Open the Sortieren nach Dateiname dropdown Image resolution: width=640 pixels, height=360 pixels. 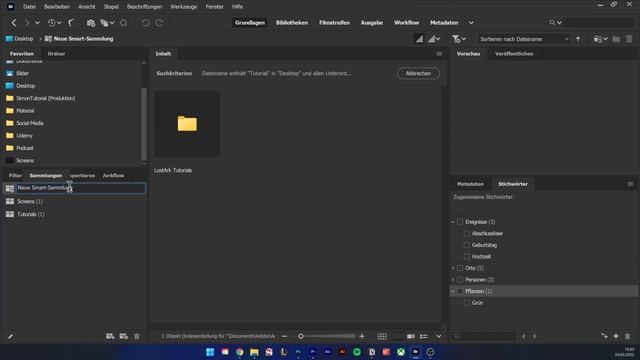click(x=524, y=39)
